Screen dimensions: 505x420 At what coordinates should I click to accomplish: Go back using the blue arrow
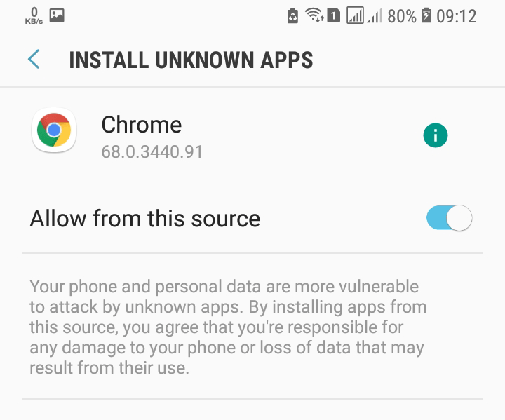click(x=34, y=60)
